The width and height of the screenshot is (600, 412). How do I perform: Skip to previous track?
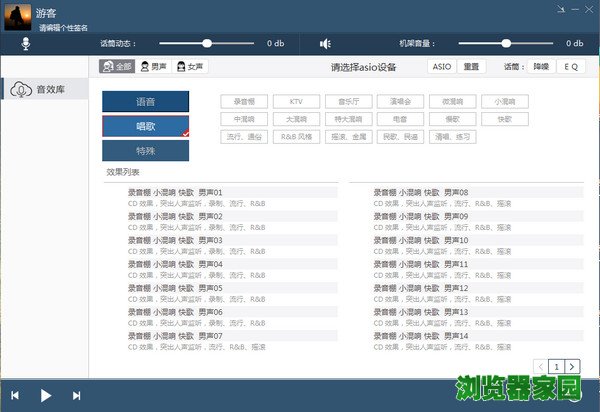point(15,395)
